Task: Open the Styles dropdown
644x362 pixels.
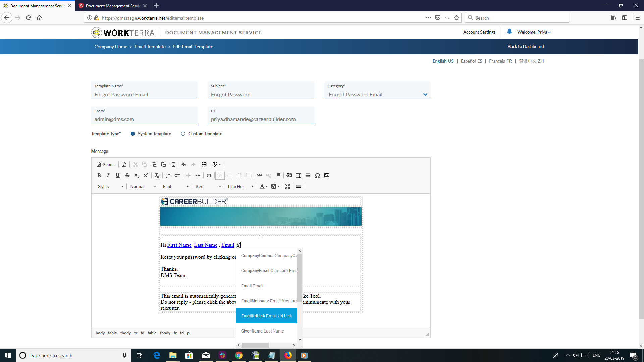Action: (110, 187)
